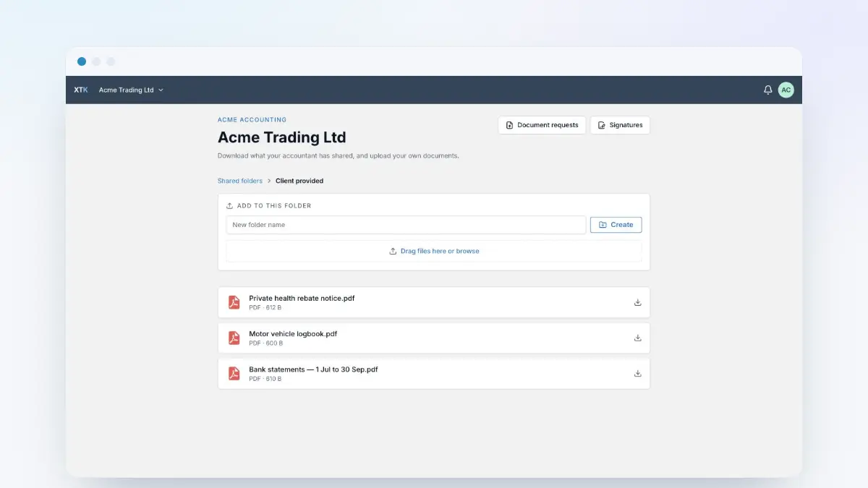
Task: Click the PDF · 612 B size text
Action: [265, 308]
